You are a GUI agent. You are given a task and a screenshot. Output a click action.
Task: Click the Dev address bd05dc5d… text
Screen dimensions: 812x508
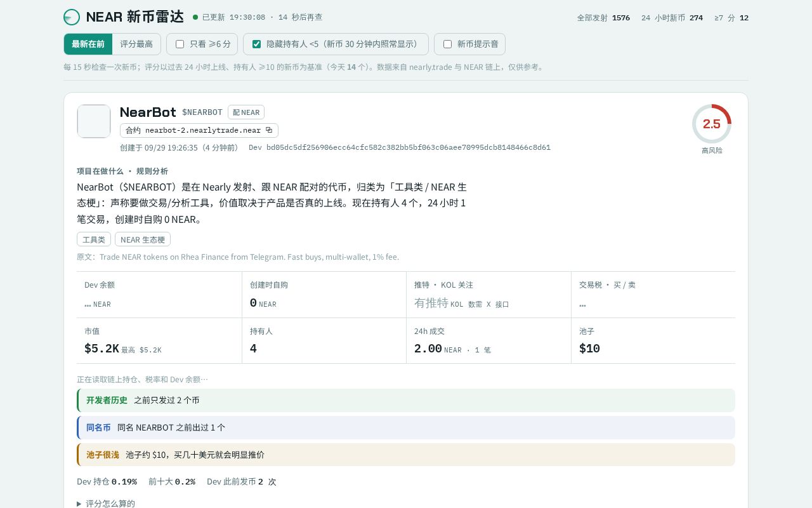click(400, 147)
